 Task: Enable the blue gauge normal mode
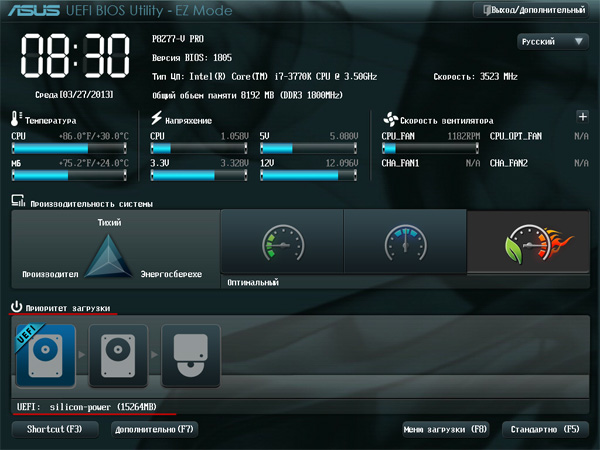pos(404,243)
